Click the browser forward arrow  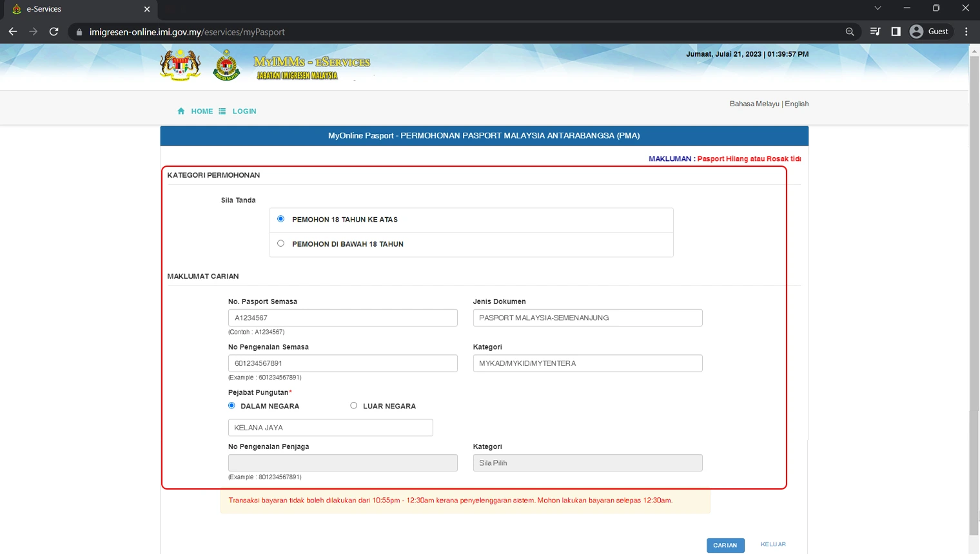(x=34, y=32)
